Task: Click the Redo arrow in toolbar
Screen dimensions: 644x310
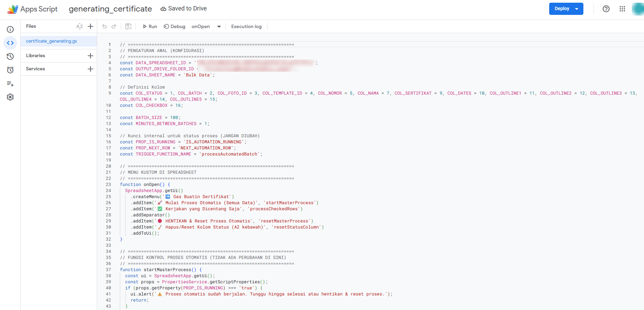Action: pos(114,26)
